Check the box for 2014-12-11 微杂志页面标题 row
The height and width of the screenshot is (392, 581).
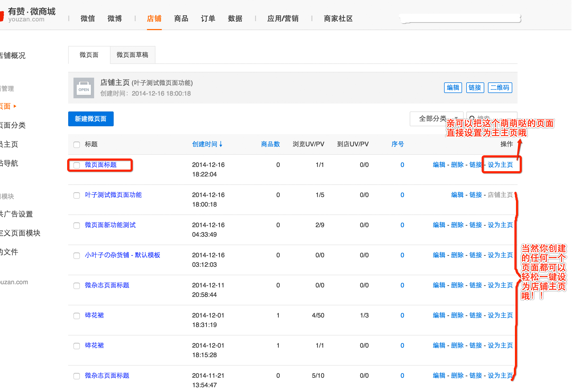pos(77,286)
